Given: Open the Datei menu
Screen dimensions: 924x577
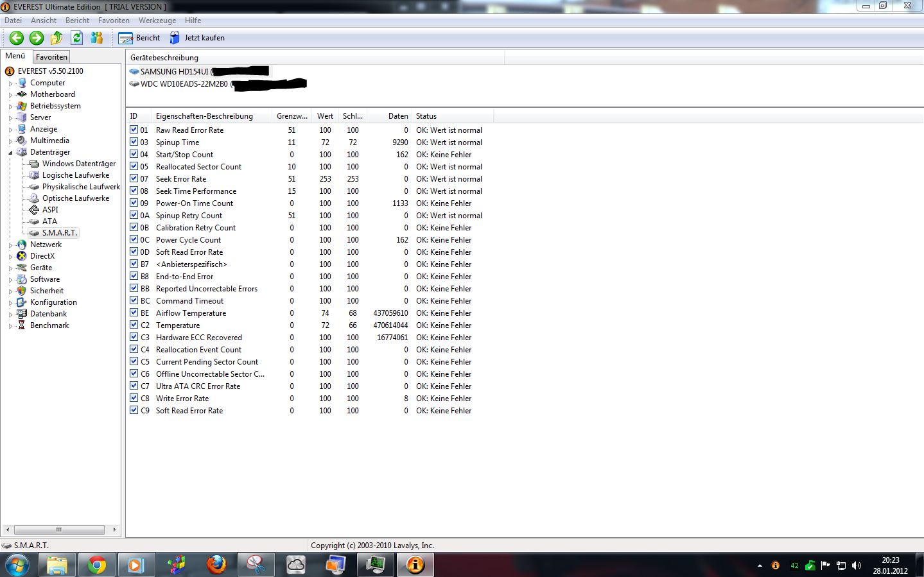Looking at the screenshot, I should (x=13, y=21).
